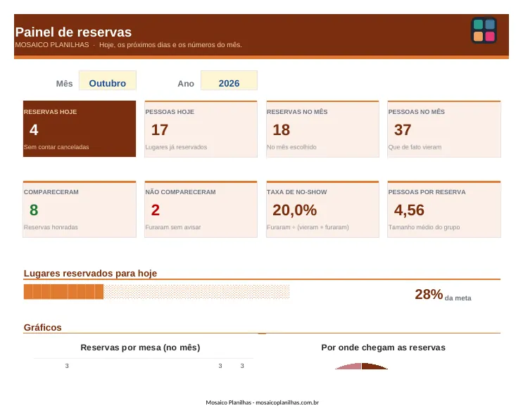Screen dimensions: 523x420
Task: Open the Ano selector showing 2026
Action: pyautogui.click(x=229, y=80)
